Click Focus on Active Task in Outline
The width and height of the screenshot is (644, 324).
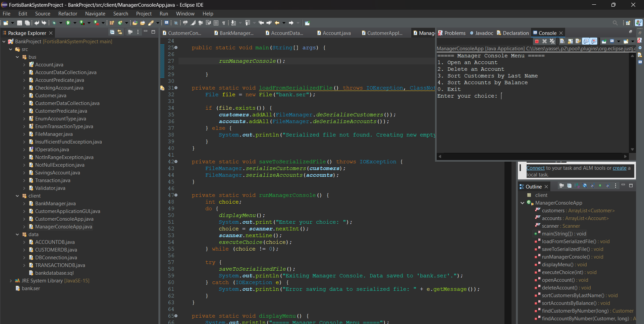561,185
